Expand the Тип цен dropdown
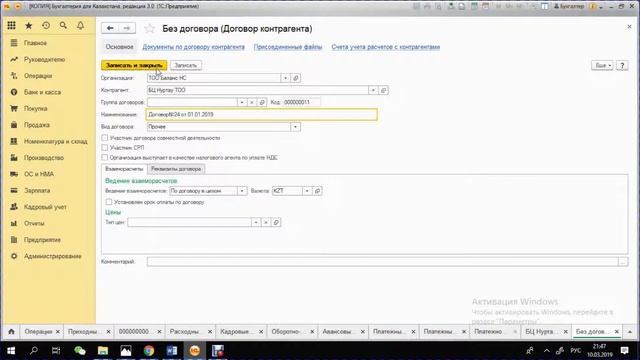Image resolution: width=640 pixels, height=360 pixels. pos(256,222)
